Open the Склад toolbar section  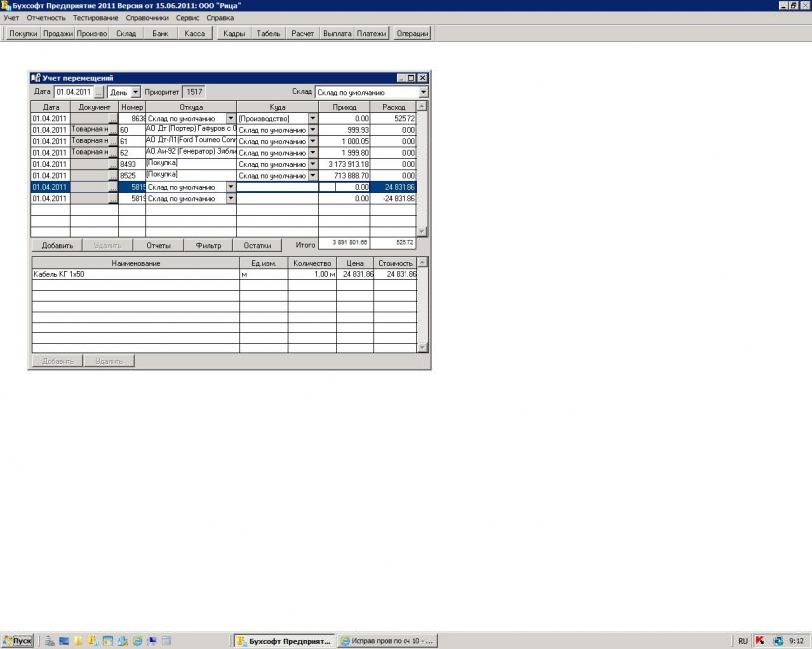click(x=126, y=33)
